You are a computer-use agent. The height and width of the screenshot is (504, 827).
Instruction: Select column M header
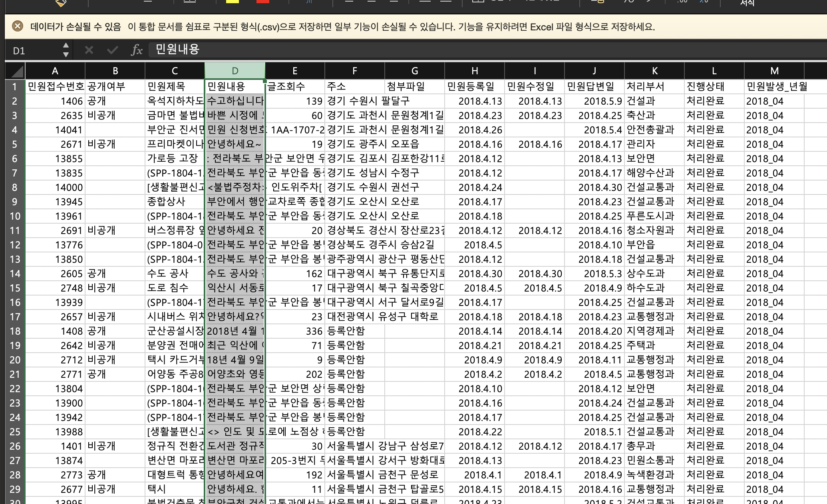pos(774,71)
